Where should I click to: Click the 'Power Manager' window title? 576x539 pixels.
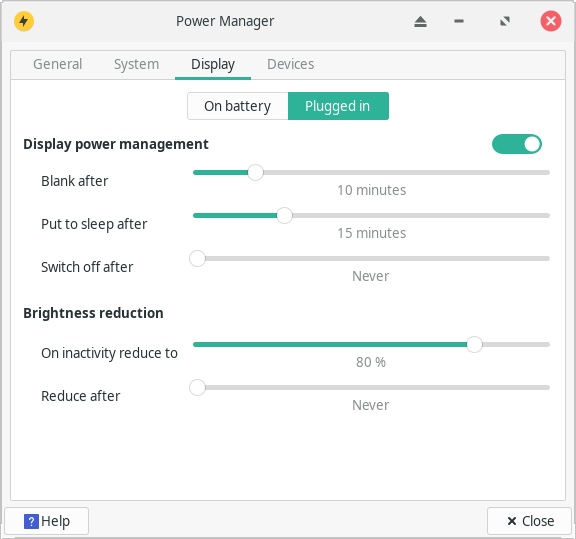point(225,21)
